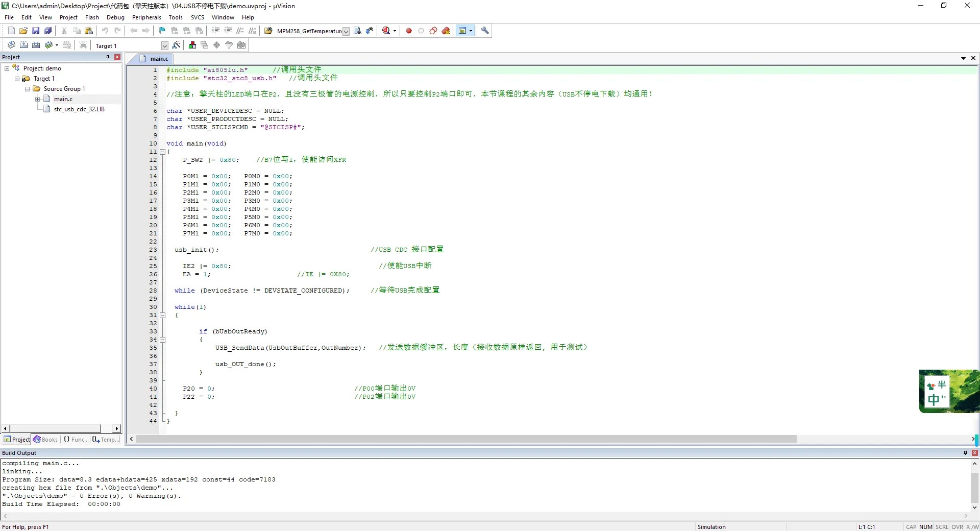
Task: Toggle a bookmark on the current line
Action: [x=162, y=31]
